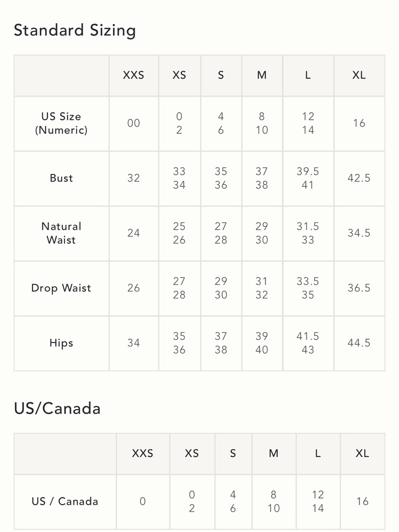Screen dimensions: 399x532
Task: Click the 41.5 43 hips cell
Action: coord(308,343)
